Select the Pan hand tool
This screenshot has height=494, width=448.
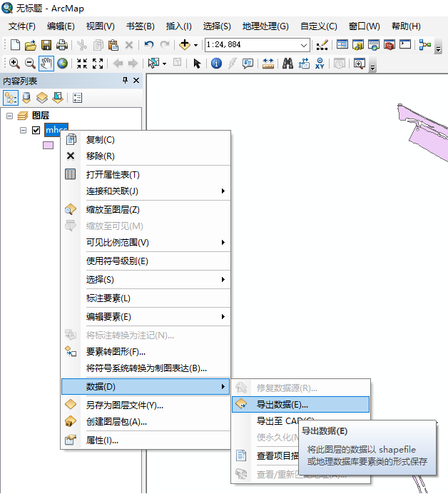46,64
